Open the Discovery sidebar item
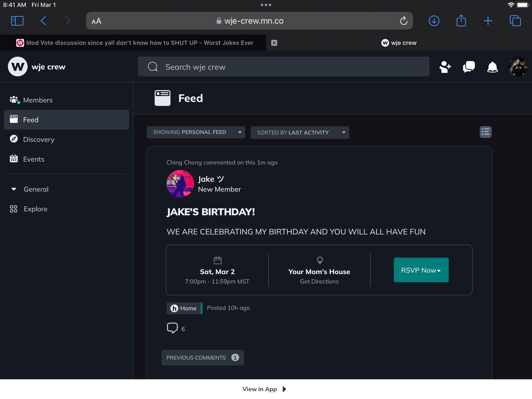Image resolution: width=532 pixels, height=399 pixels. pyautogui.click(x=39, y=139)
